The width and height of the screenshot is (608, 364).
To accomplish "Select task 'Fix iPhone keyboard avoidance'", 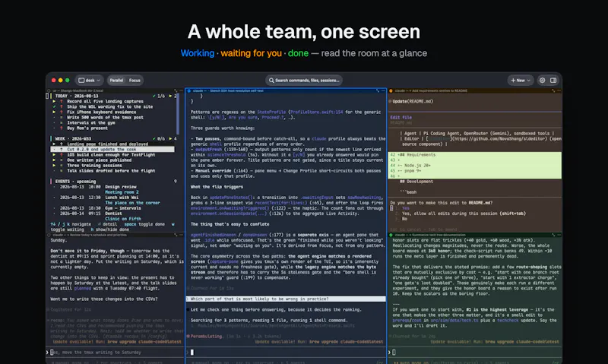I will 101,112.
